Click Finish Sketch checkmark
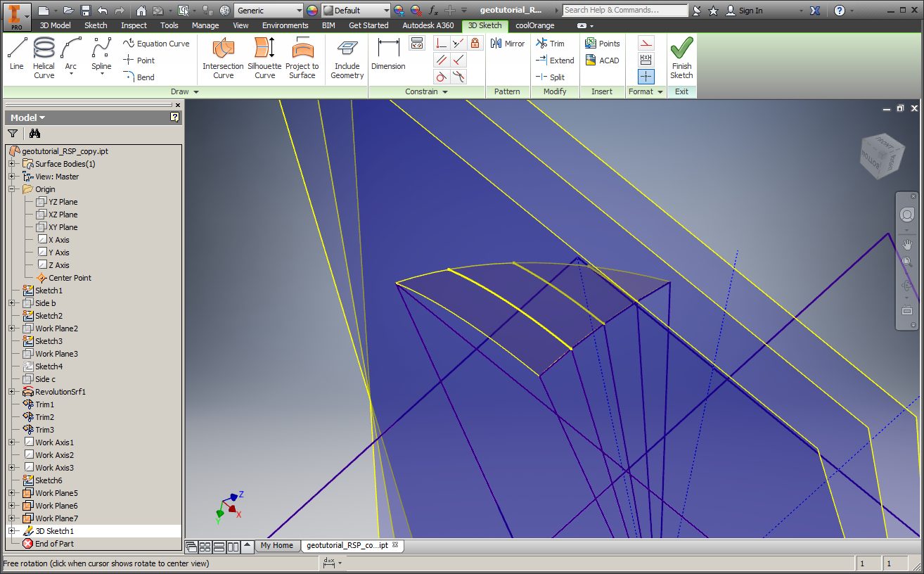The height and width of the screenshot is (574, 924). pos(681,58)
